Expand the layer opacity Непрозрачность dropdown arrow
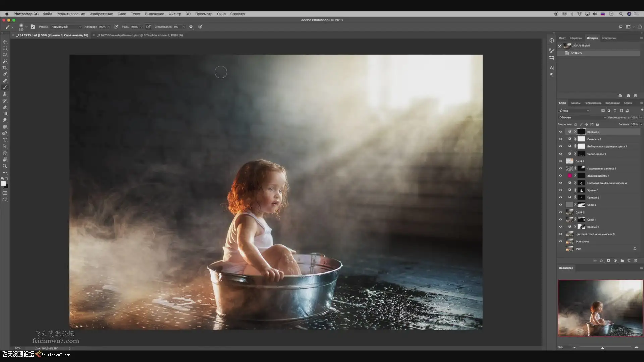 [641, 117]
